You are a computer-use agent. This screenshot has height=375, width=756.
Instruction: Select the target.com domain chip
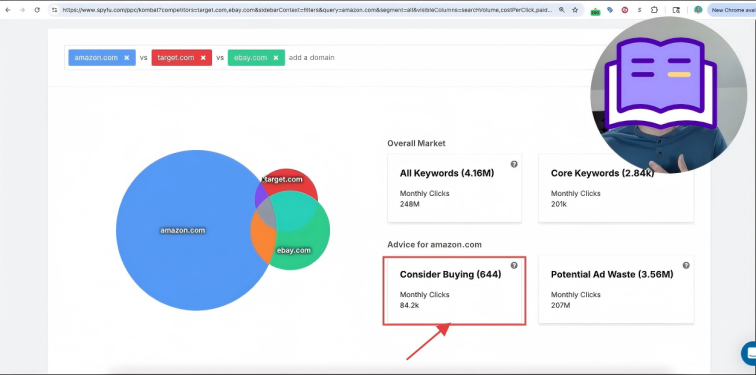point(182,57)
